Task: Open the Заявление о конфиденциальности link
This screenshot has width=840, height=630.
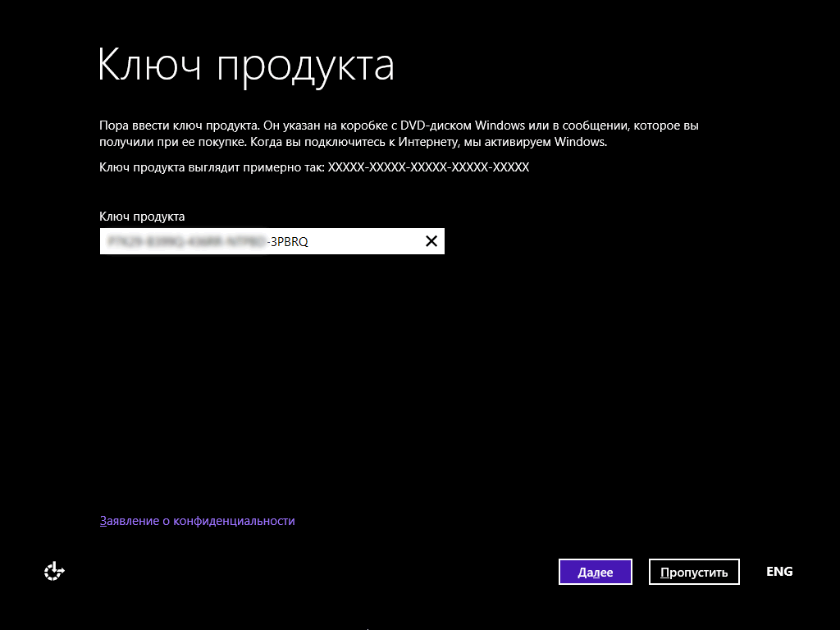Action: (197, 521)
